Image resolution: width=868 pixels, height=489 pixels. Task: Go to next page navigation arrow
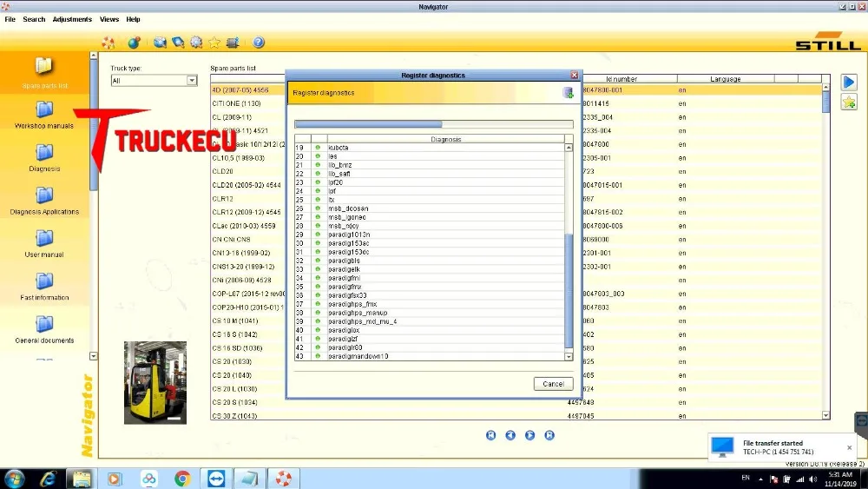tap(529, 435)
